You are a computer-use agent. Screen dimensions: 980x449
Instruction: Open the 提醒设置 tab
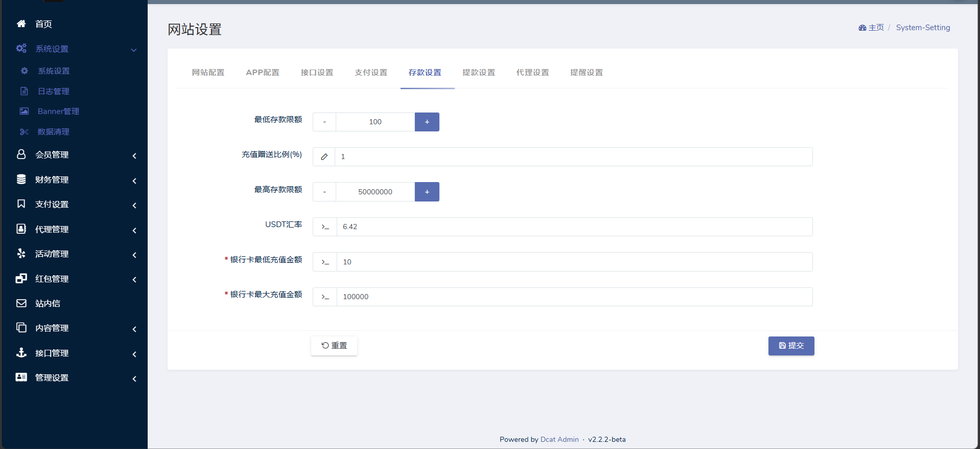tap(587, 73)
